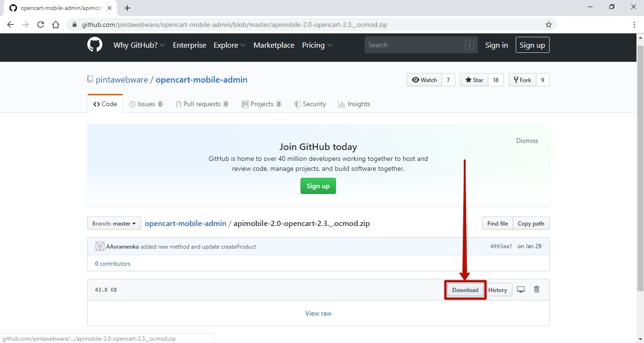The height and width of the screenshot is (343, 644).
Task: Watch the opencart-mobile-admin repository
Action: (425, 80)
